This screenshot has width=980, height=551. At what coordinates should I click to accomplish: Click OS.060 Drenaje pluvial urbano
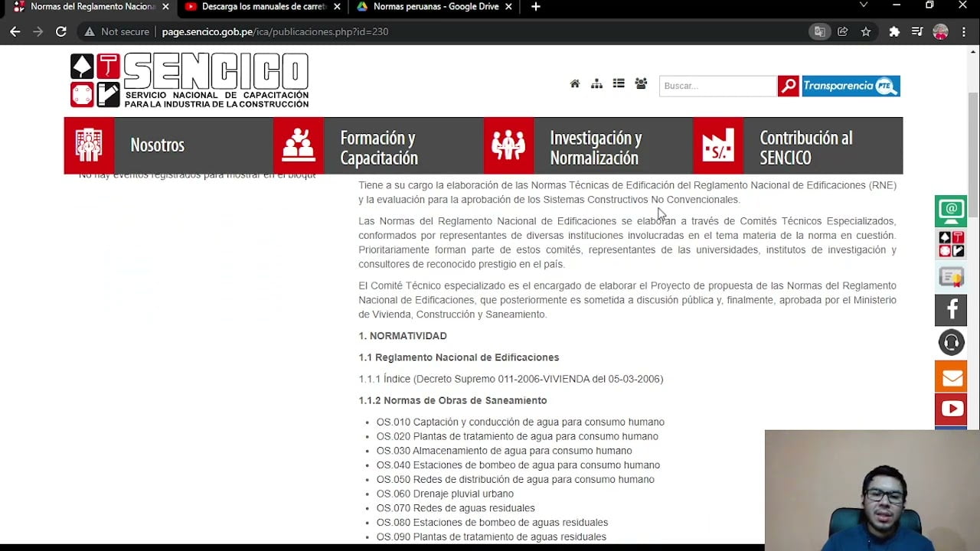tap(445, 494)
